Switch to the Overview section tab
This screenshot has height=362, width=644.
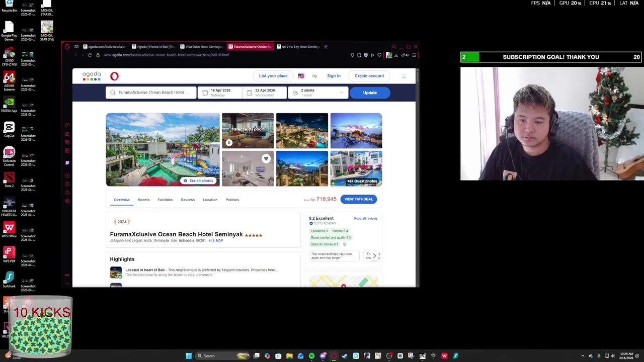[122, 200]
